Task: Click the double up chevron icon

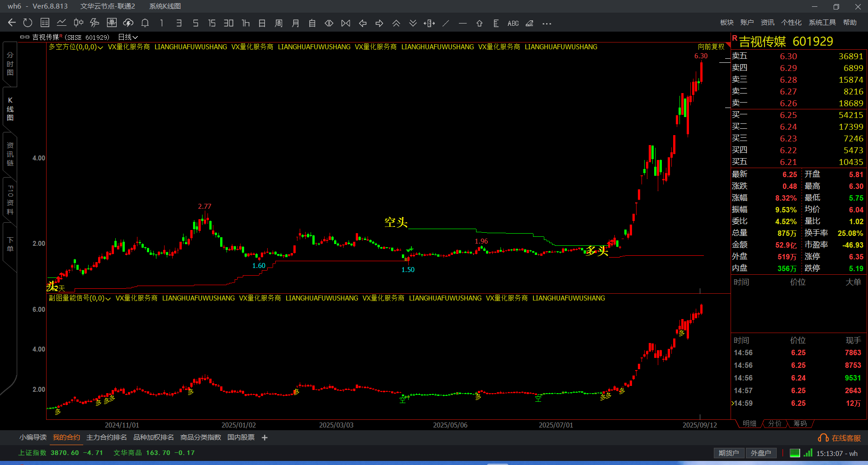Action: tap(396, 23)
